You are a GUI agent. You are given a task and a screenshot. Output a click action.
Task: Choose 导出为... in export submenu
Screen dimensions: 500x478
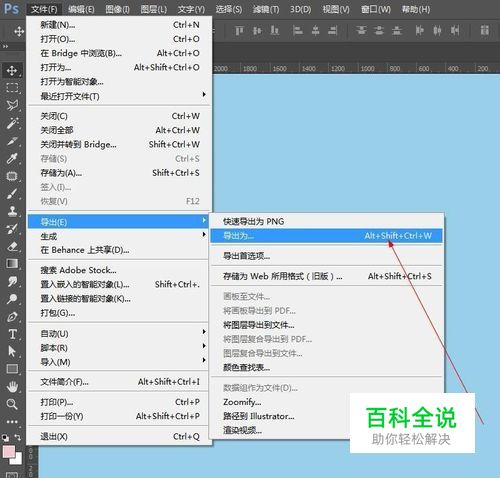pyautogui.click(x=327, y=236)
